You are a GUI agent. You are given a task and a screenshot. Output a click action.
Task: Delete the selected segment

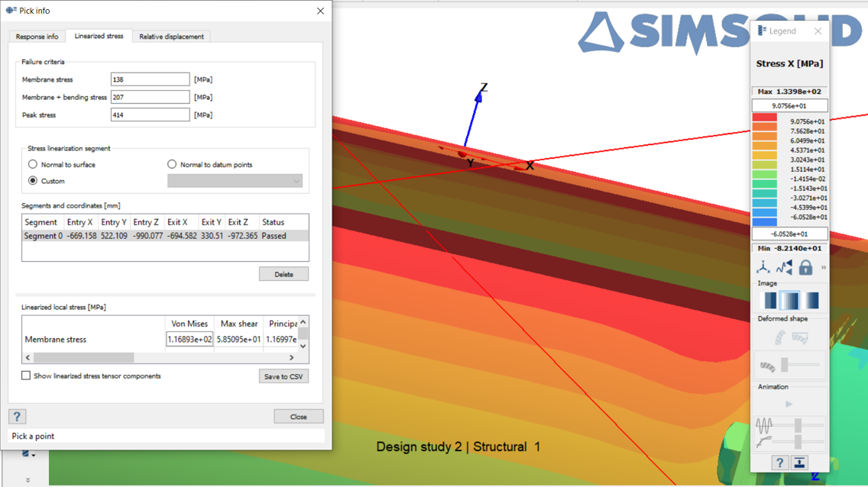(283, 274)
